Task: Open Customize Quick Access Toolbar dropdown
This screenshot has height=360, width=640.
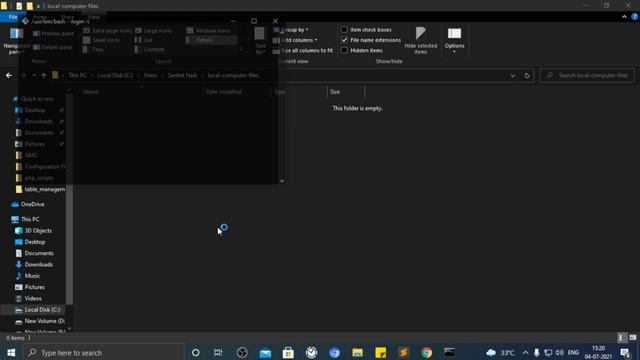Action: [38, 6]
